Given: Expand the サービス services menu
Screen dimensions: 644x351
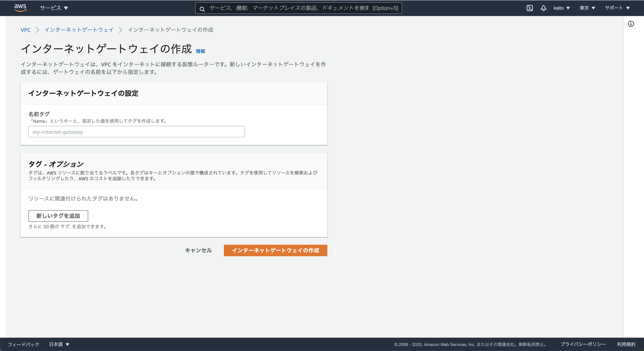Looking at the screenshot, I should click(54, 8).
